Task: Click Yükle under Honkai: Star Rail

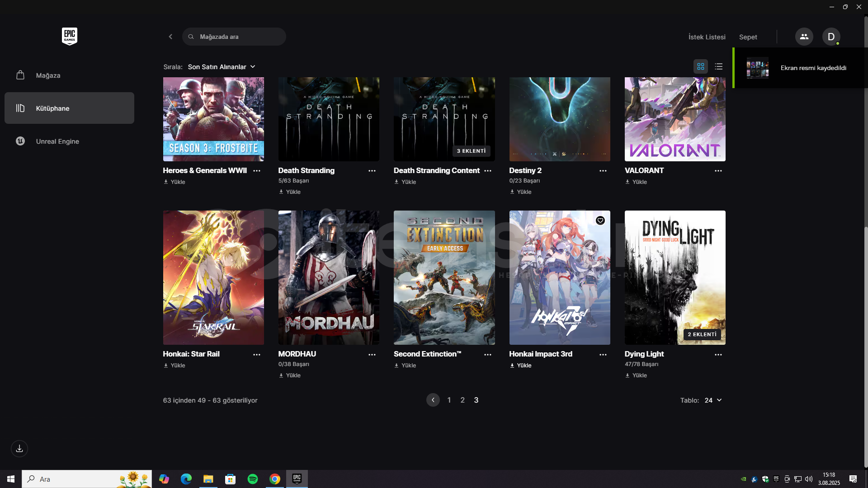Action: tap(175, 366)
